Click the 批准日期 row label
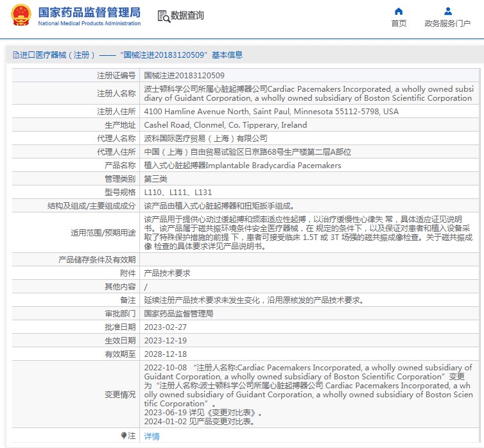The height and width of the screenshot is (448, 484). tap(120, 327)
